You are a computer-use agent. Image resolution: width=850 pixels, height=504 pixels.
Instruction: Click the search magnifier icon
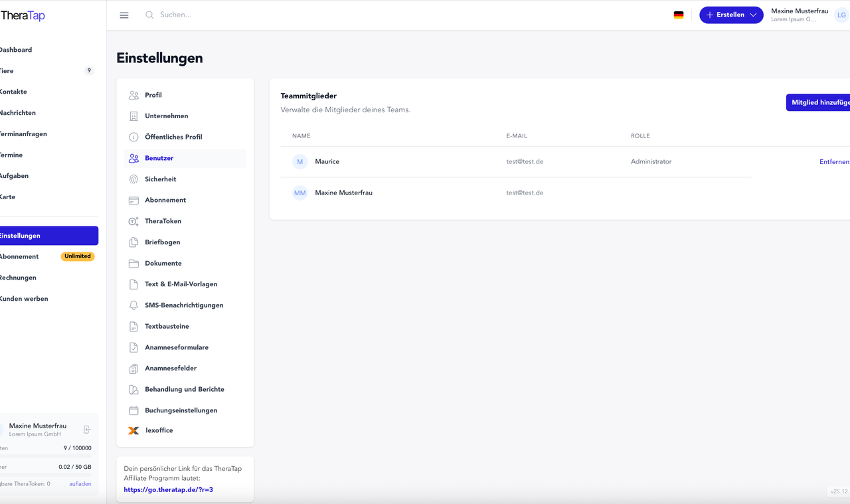[149, 15]
